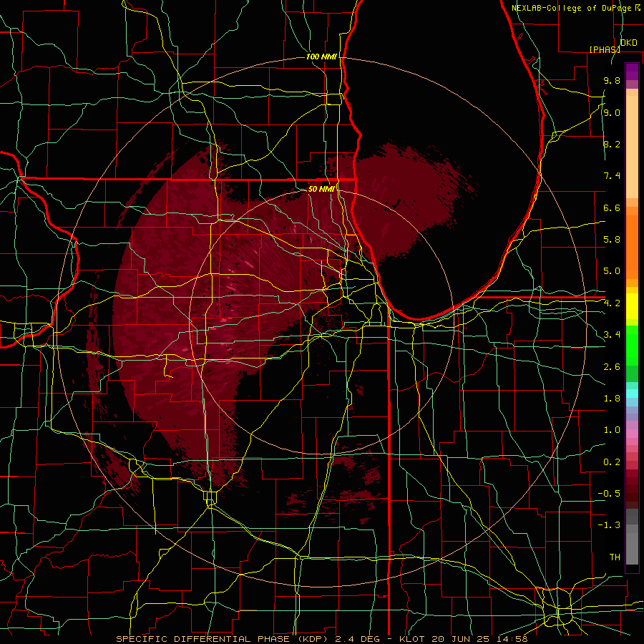Click the orange band of the color scale
Viewport: 644px width, 644px height.
[x=632, y=246]
